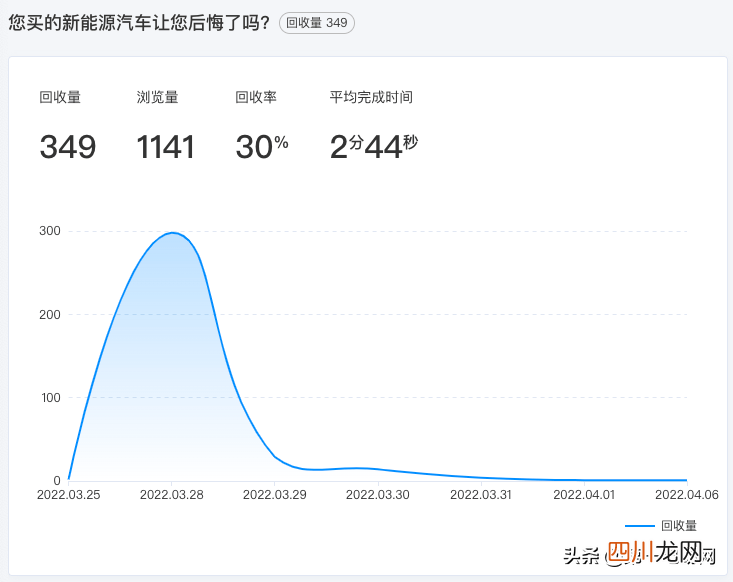Click the 2分44秒 average completion time

click(374, 147)
